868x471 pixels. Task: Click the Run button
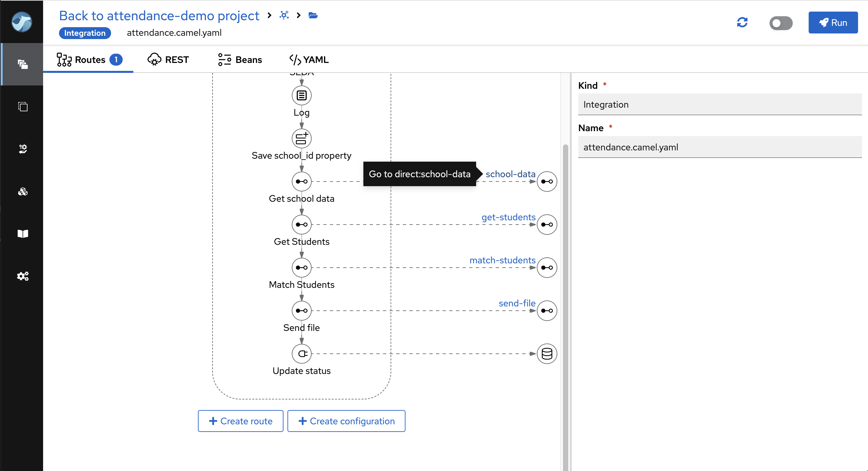[833, 23]
